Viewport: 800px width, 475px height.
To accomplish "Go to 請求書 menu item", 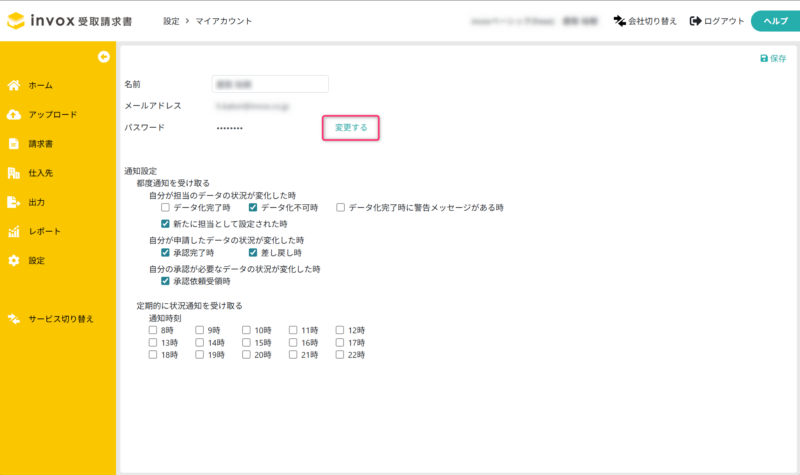I will coord(40,144).
